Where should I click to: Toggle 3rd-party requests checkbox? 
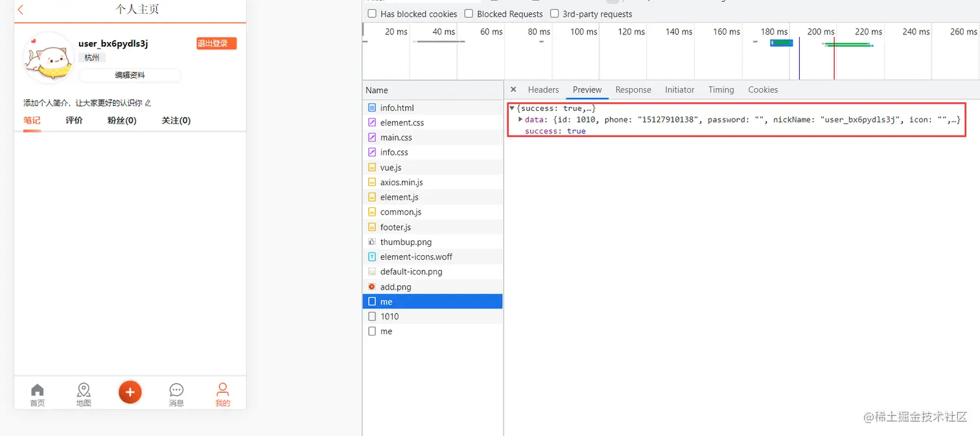(x=554, y=14)
